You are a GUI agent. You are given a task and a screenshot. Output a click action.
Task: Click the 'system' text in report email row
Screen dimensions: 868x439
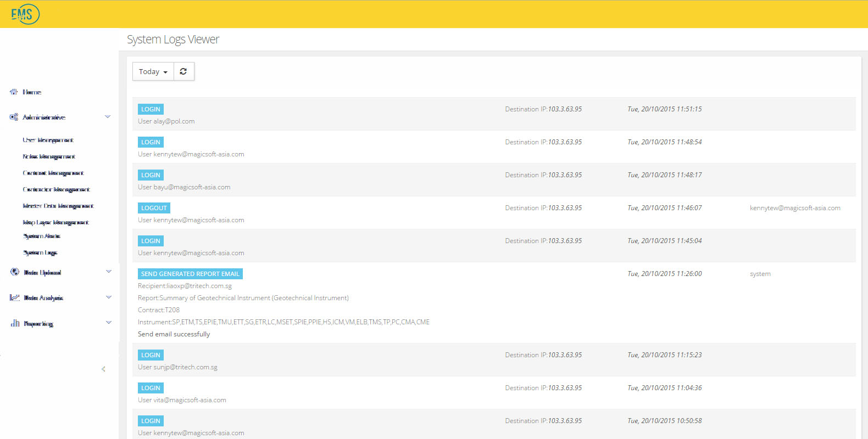(760, 274)
